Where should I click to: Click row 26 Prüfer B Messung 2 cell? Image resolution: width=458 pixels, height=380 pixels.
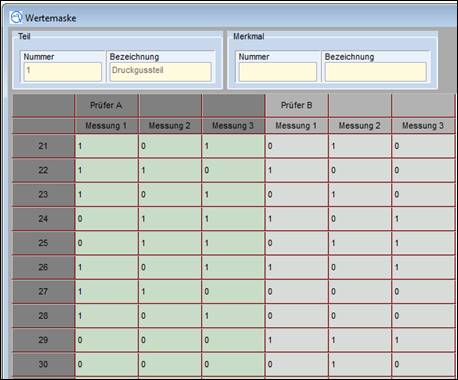(x=360, y=267)
